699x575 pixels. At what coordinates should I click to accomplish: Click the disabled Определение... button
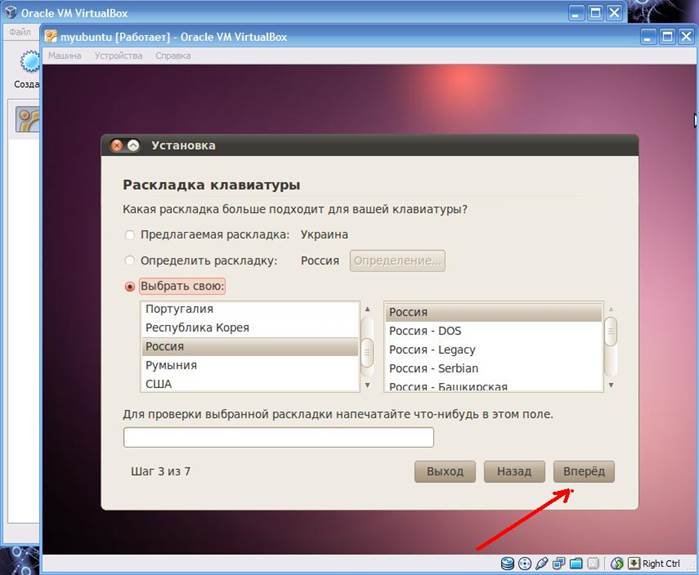tap(398, 261)
